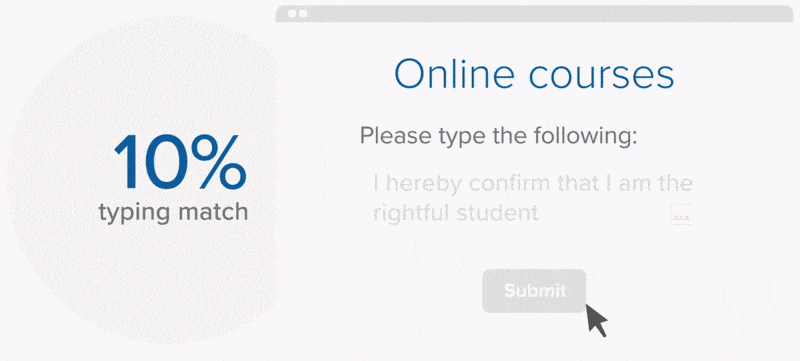Screen dimensions: 800x361
Task: Click the small dna badge icon
Action: click(681, 215)
